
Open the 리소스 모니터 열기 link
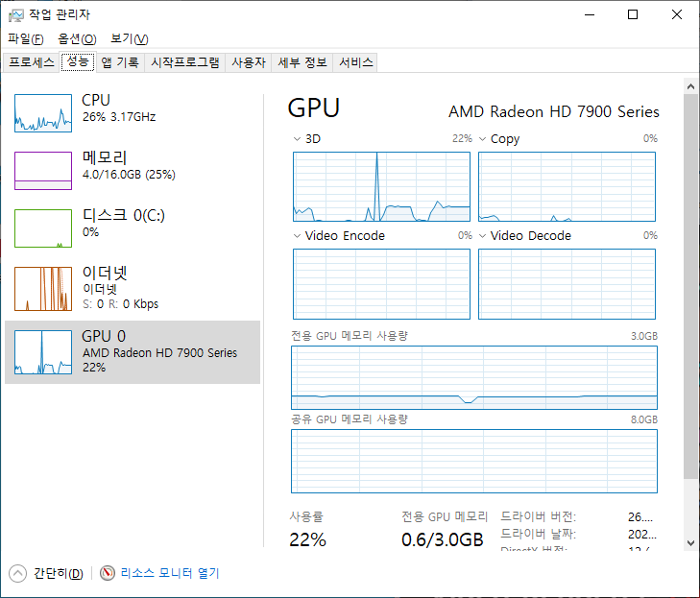[170, 573]
